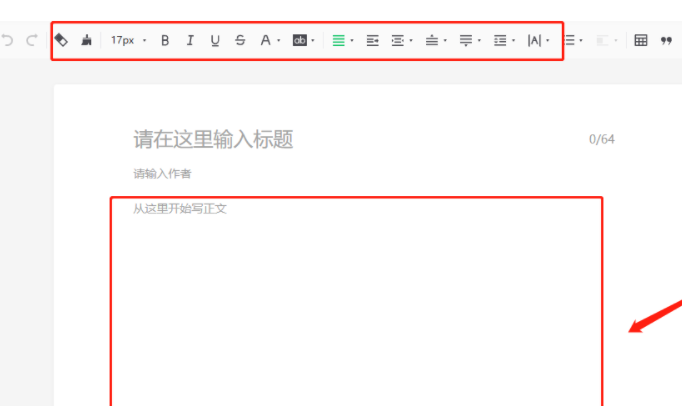
Task: Click the undo arrow icon
Action: (x=8, y=41)
